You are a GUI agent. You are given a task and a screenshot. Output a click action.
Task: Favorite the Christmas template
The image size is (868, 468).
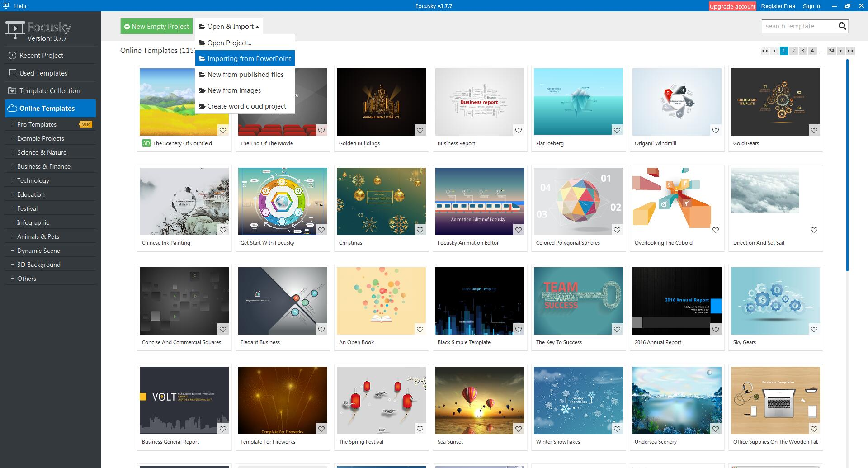coord(420,230)
